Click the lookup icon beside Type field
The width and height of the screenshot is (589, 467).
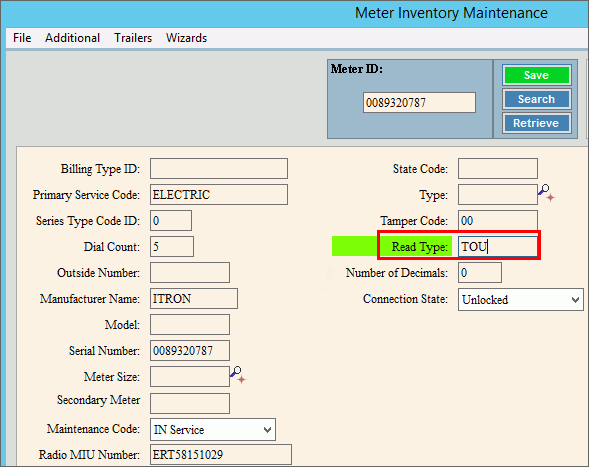(x=547, y=193)
